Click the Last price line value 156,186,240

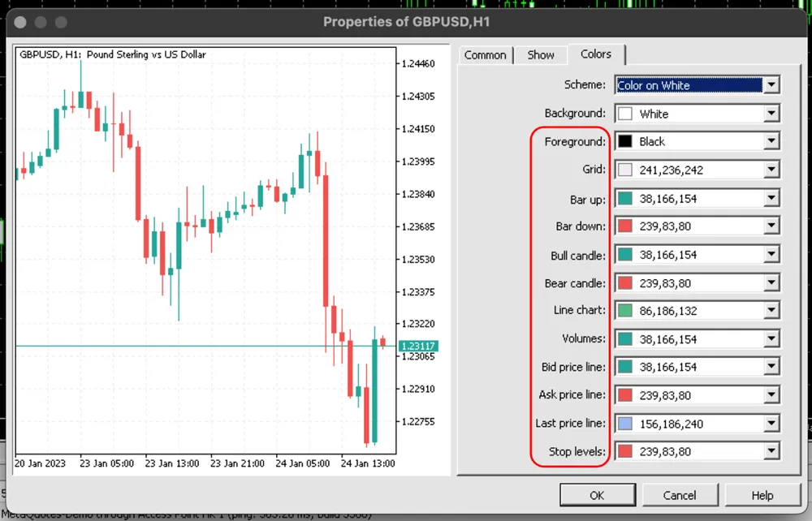click(x=672, y=424)
